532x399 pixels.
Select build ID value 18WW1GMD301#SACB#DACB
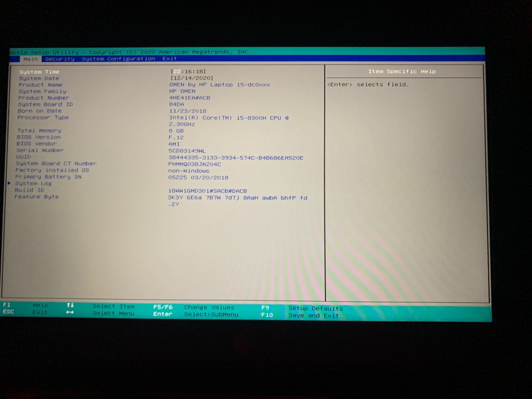(x=207, y=191)
